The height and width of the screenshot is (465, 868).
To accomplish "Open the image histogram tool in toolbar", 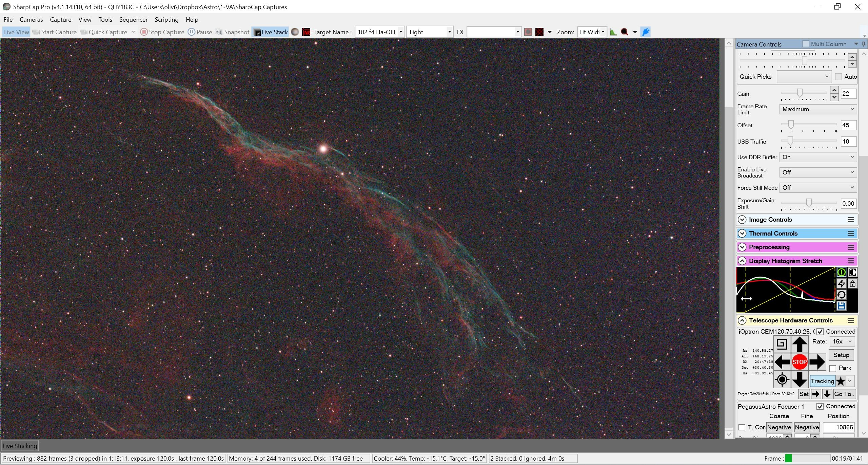I will [x=613, y=32].
